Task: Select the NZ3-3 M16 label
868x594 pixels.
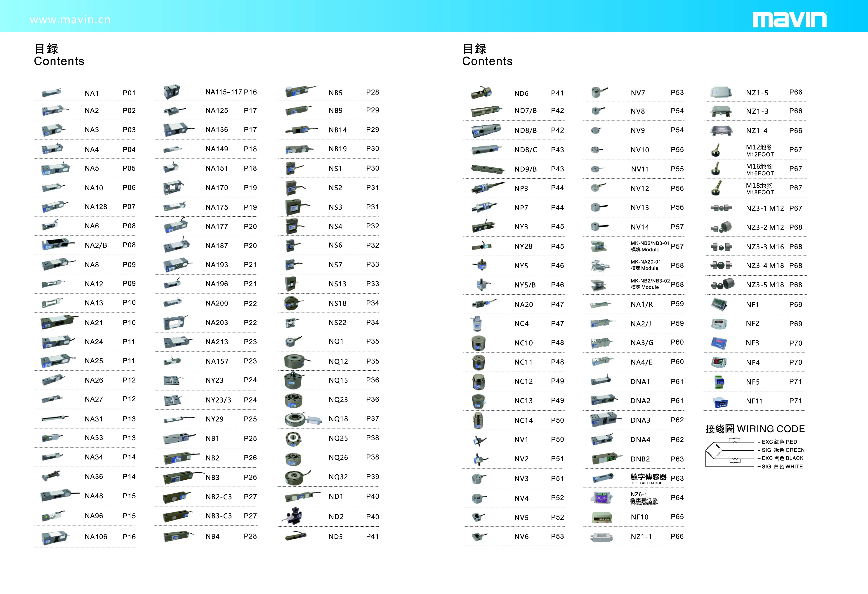Action: [765, 247]
